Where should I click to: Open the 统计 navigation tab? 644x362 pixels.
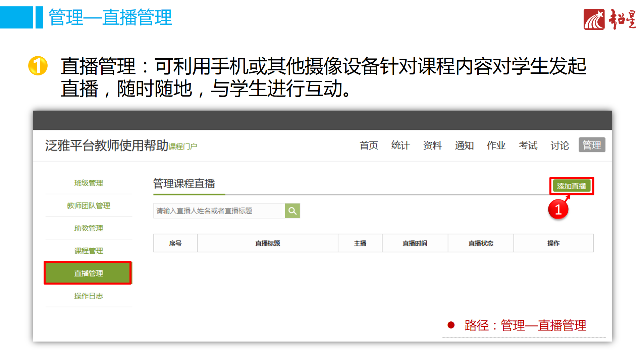tap(400, 145)
